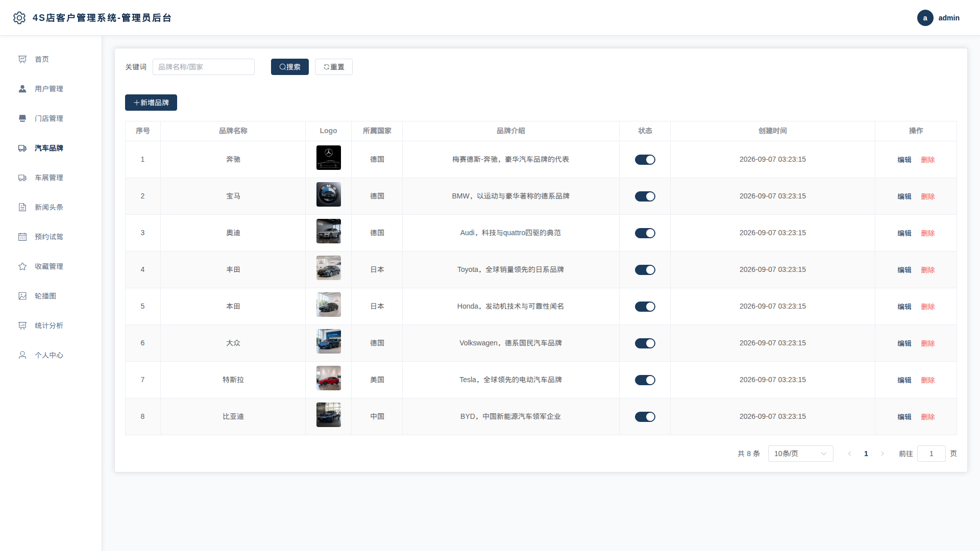Open the 奔驰 logo thumbnail

[x=328, y=158]
